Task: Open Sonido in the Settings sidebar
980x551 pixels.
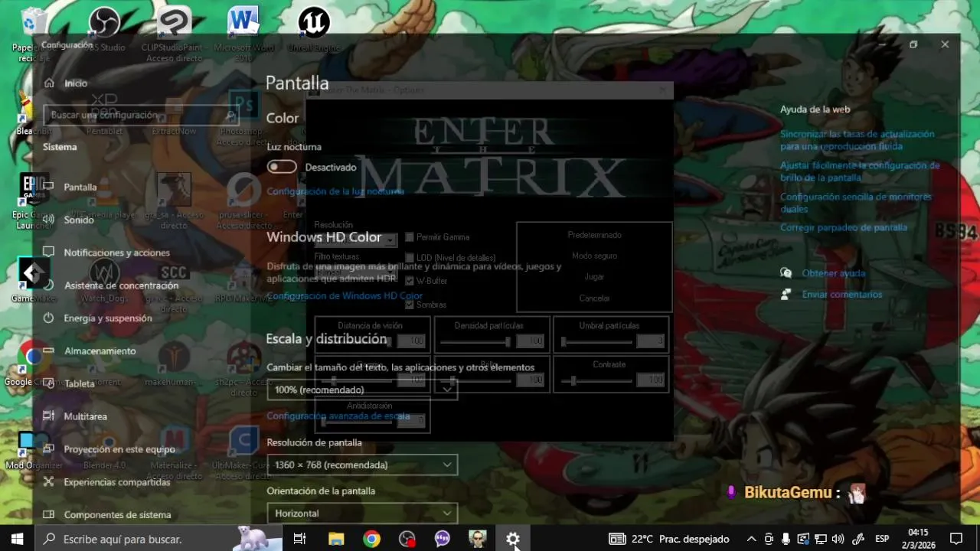Action: coord(79,220)
